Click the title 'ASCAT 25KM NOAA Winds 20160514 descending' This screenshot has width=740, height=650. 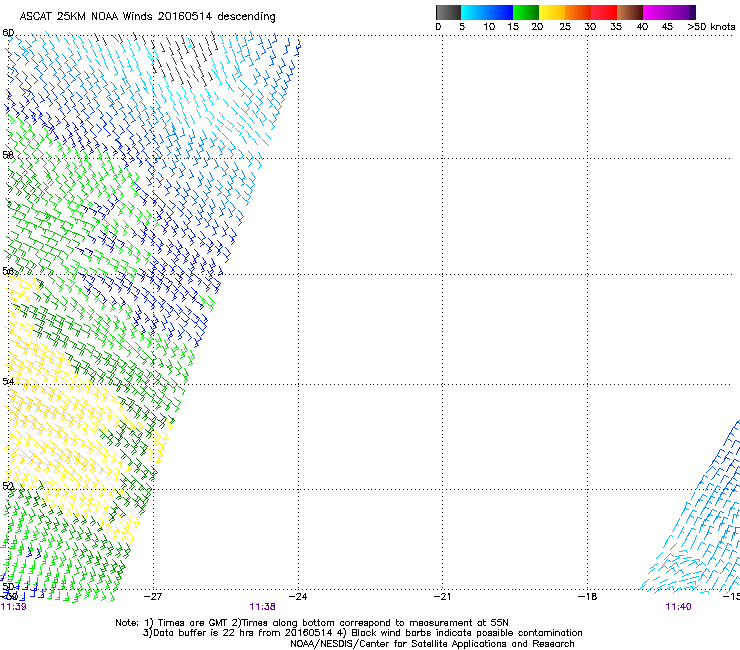(147, 17)
